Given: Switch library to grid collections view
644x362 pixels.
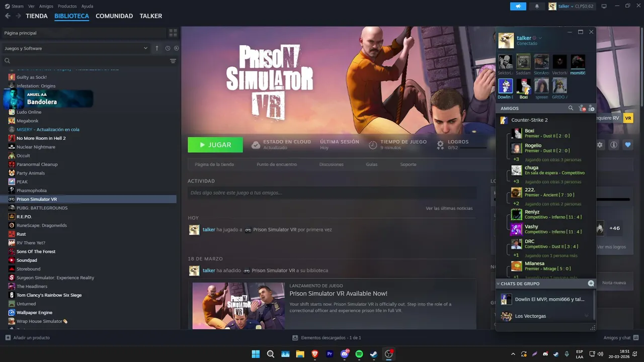Looking at the screenshot, I should [173, 33].
